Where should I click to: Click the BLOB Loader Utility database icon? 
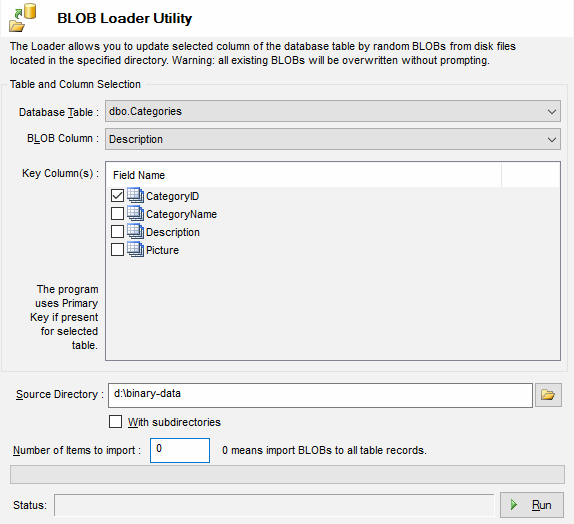coord(22,18)
